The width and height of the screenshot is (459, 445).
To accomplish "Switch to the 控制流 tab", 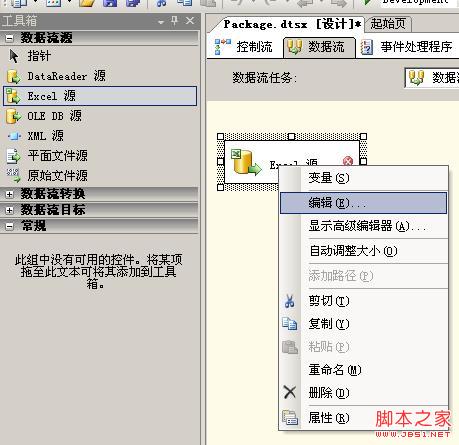I will click(x=244, y=47).
